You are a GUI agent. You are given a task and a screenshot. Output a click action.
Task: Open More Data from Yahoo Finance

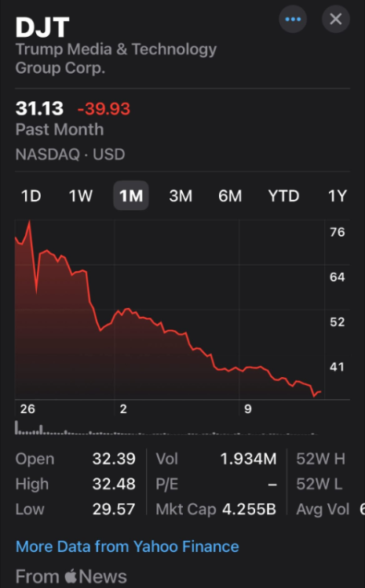(x=127, y=546)
